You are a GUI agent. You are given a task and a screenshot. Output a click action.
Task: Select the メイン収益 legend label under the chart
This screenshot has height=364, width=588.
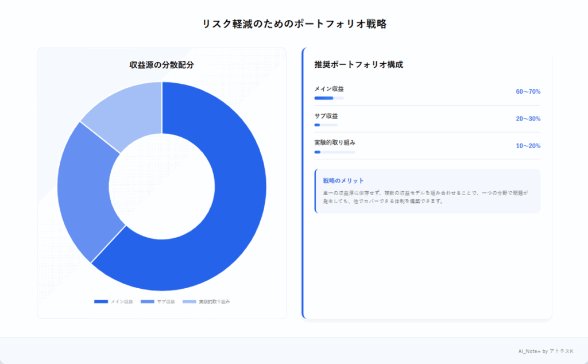pos(122,302)
